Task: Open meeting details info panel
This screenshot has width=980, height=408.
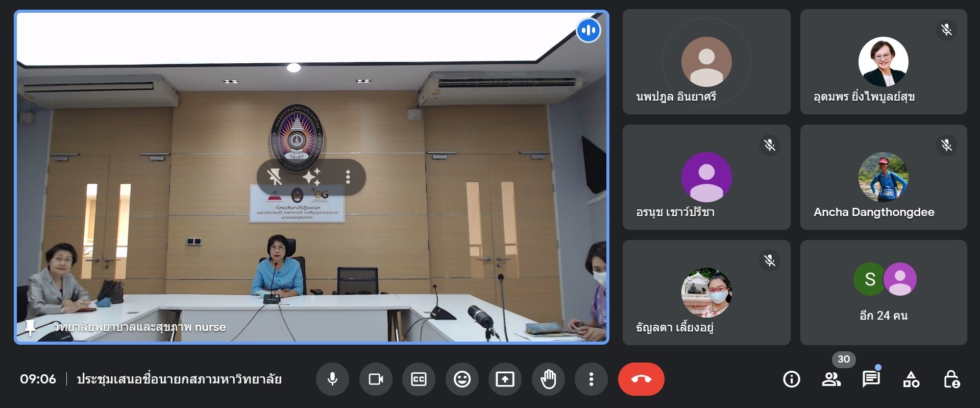Action: (x=791, y=379)
